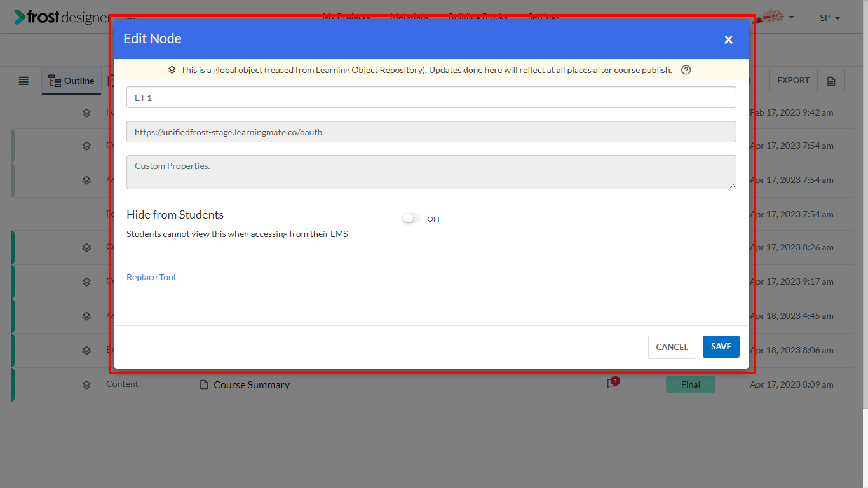The width and height of the screenshot is (868, 488).
Task: Click the page icon before Course Summary
Action: tap(204, 384)
